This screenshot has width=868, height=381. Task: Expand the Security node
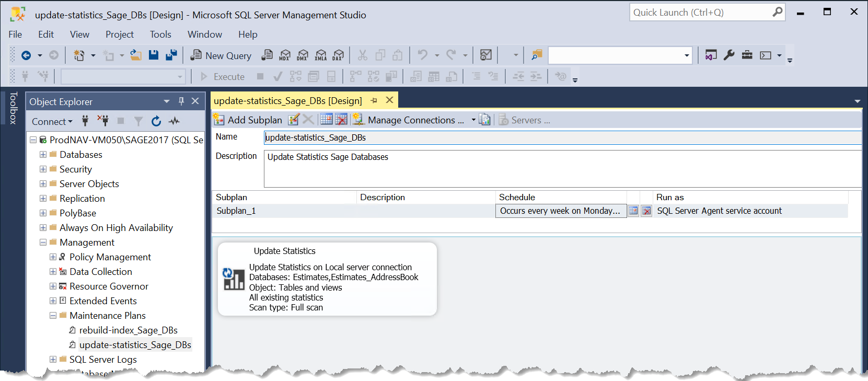43,169
